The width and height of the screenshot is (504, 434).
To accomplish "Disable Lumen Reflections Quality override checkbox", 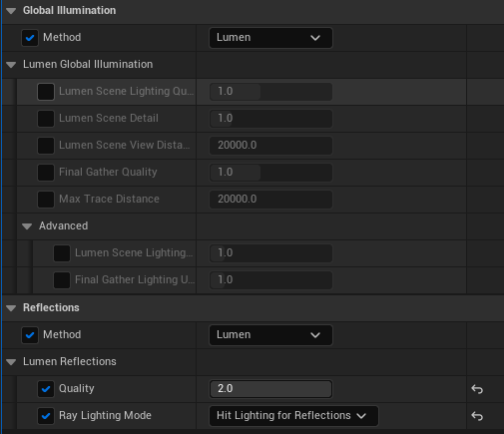I will pyautogui.click(x=46, y=389).
